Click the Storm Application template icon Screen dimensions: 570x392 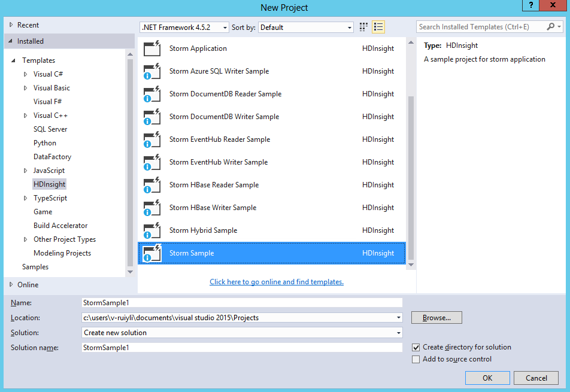click(152, 48)
